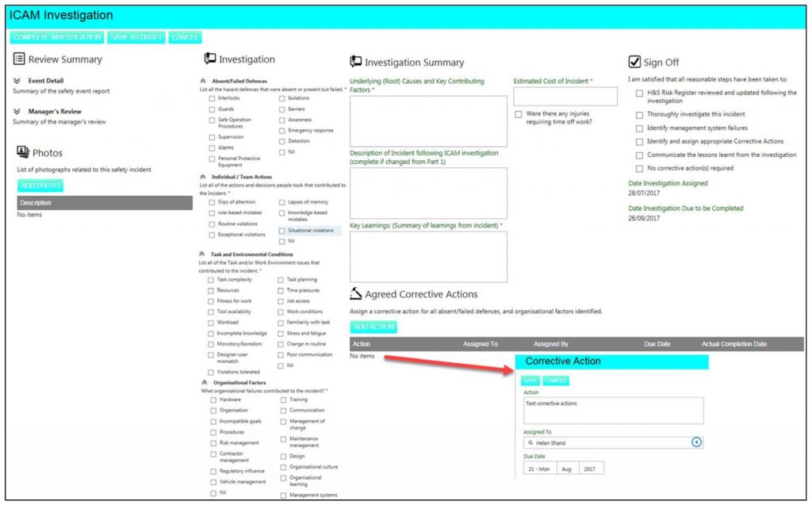Click the Investigation heading icon
812x505 pixels.
[210, 59]
